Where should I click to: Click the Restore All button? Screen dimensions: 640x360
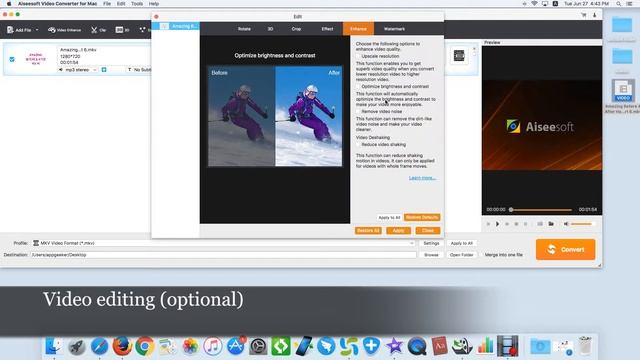368,231
